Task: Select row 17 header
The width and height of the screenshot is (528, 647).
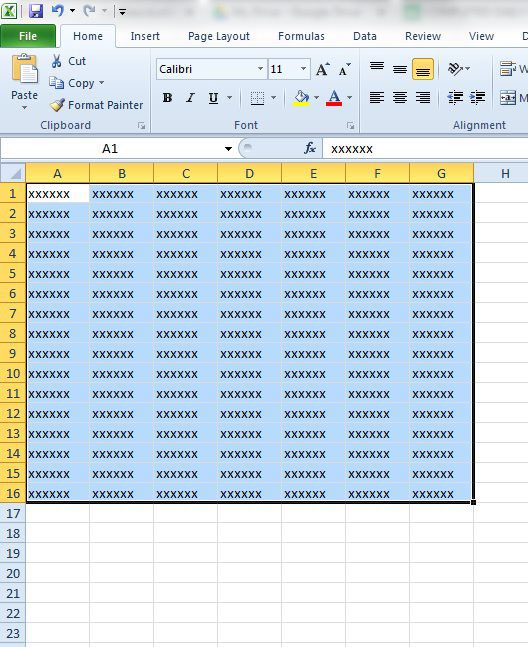Action: click(x=13, y=513)
